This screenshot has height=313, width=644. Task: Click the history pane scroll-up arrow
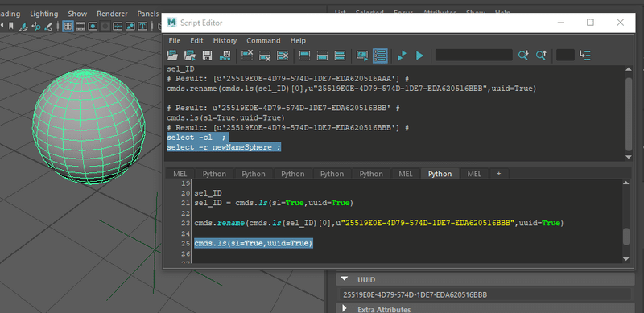[x=629, y=70]
